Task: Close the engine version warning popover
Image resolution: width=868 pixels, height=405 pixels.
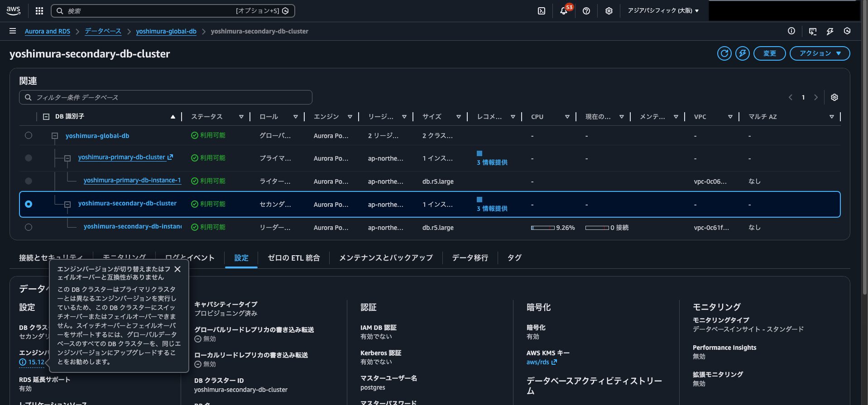Action: (177, 269)
